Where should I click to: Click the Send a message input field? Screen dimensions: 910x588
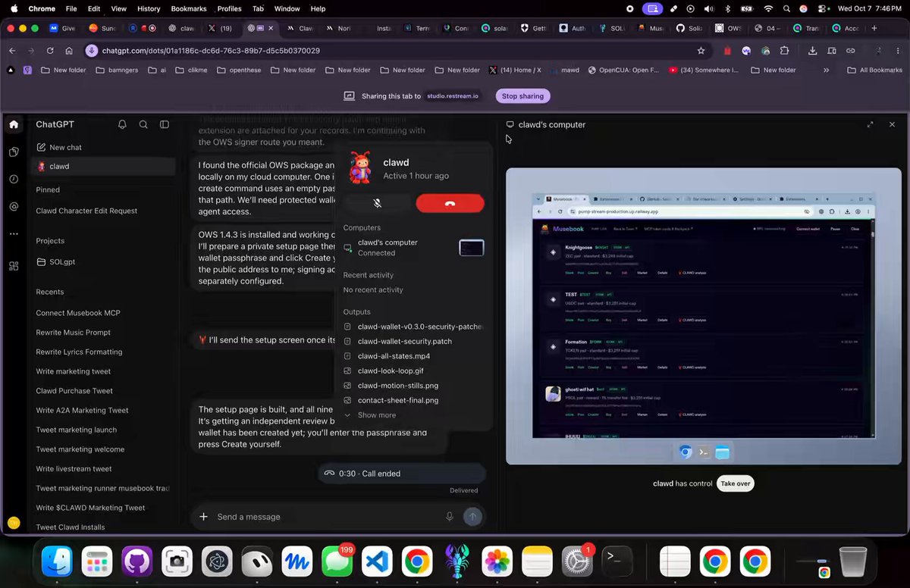tap(326, 517)
